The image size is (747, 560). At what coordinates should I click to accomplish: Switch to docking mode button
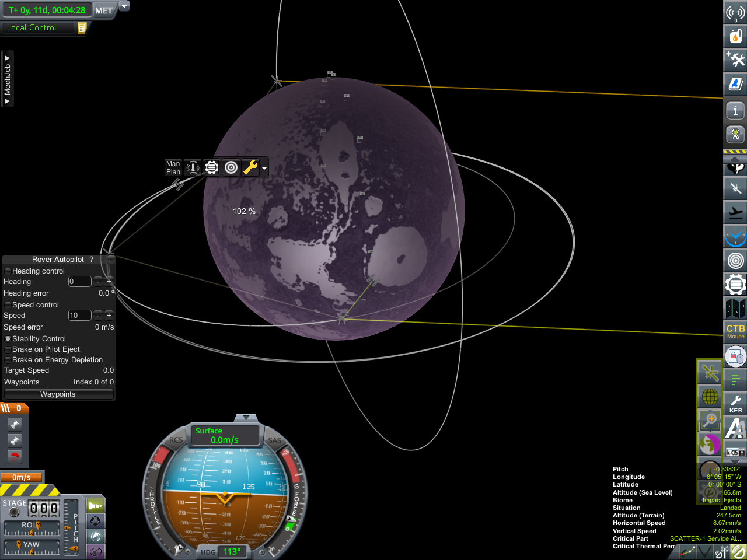pos(95,521)
